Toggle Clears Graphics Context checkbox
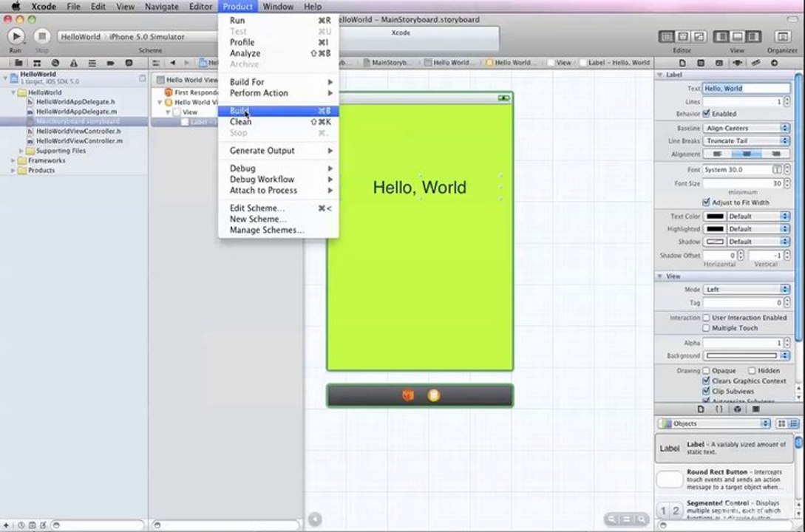The width and height of the screenshot is (805, 532). [706, 381]
